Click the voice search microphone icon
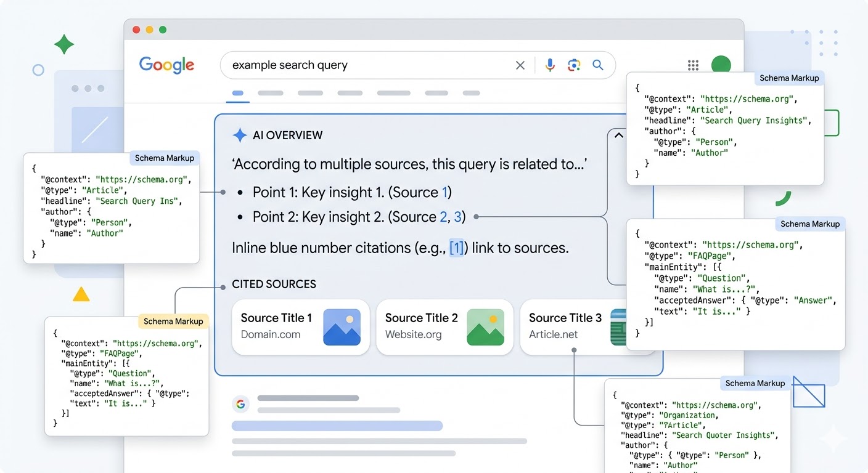 click(x=550, y=65)
